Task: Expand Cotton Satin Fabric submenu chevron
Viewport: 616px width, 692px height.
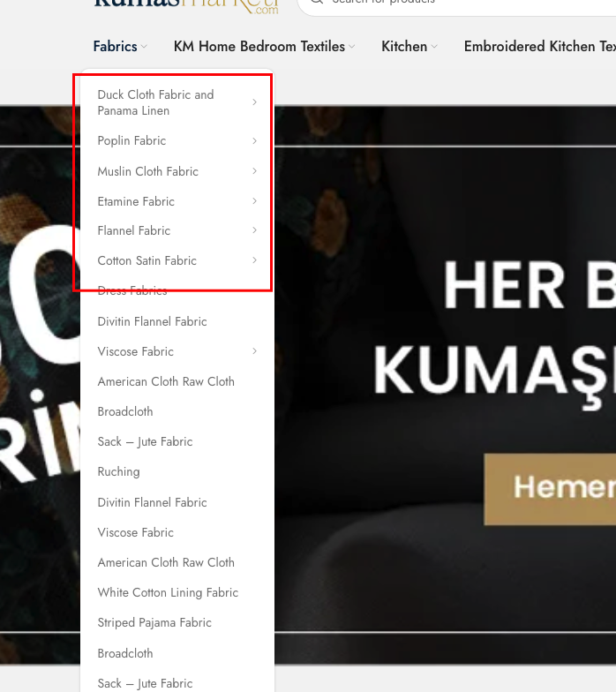Action: click(254, 259)
